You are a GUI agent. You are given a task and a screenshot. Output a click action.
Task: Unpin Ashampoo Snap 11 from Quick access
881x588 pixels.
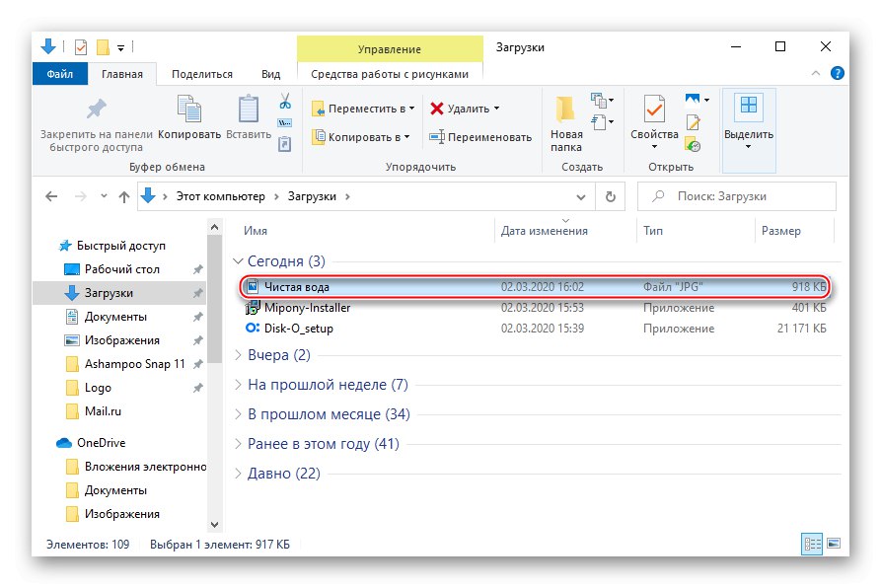(197, 364)
